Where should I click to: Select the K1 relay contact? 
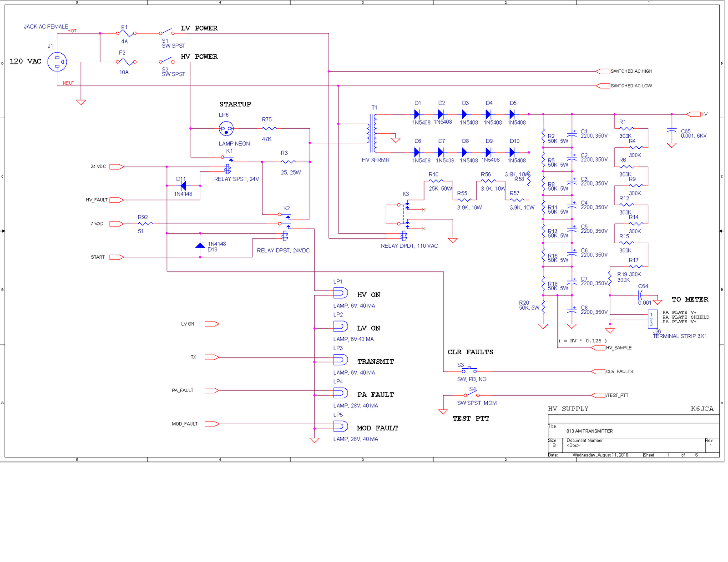(x=227, y=158)
